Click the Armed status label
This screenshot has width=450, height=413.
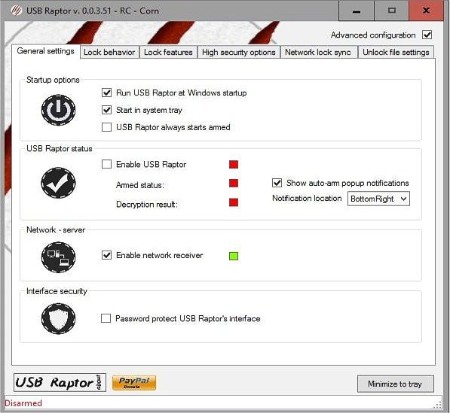click(x=140, y=185)
